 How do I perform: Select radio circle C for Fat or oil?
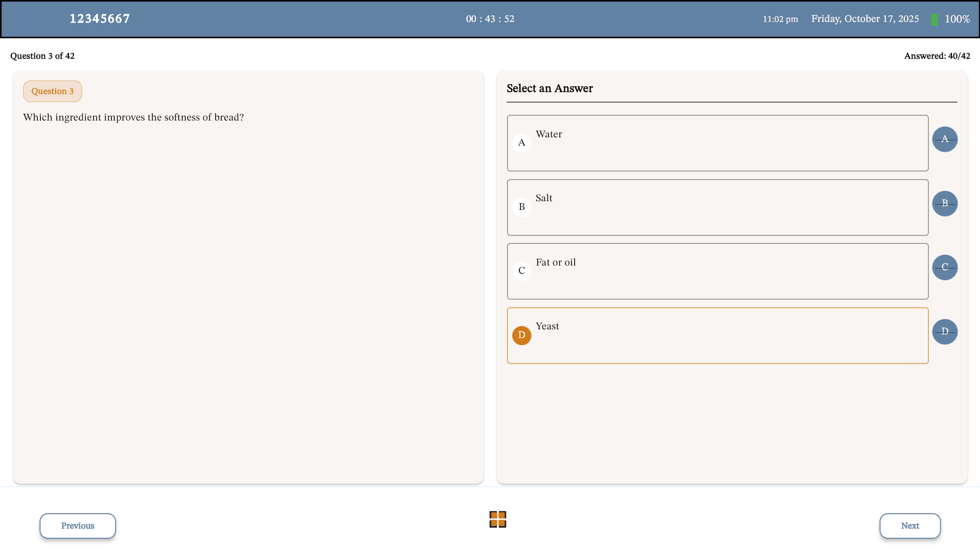pyautogui.click(x=521, y=271)
